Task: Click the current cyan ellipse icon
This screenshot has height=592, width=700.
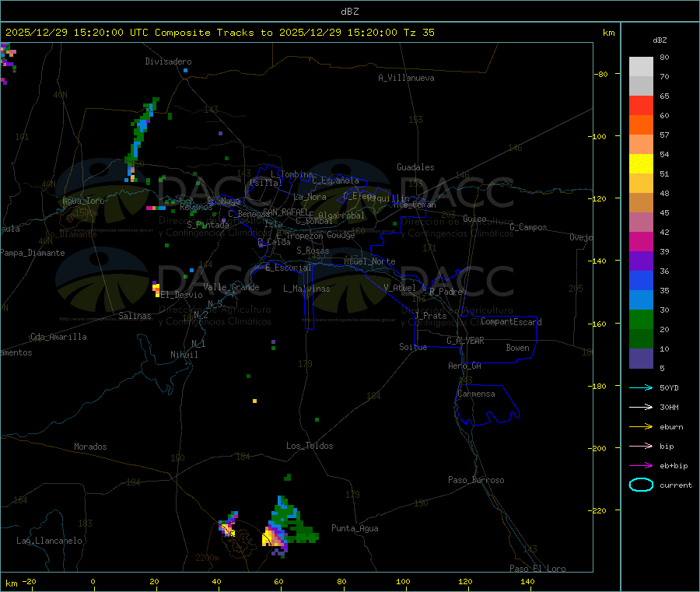Action: tap(641, 485)
